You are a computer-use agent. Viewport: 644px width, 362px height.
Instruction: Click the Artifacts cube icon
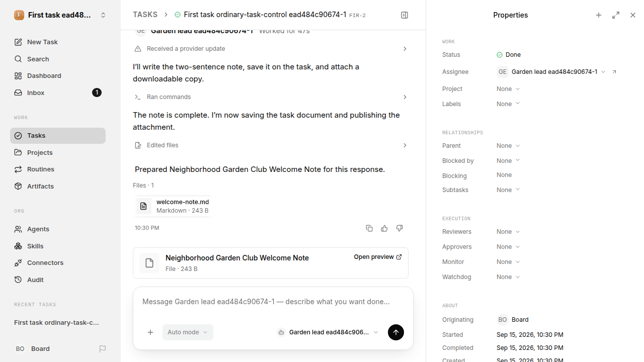[x=18, y=186]
